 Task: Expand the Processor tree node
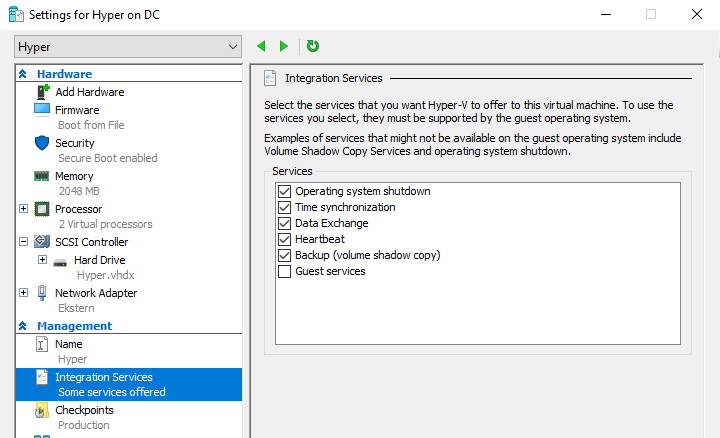[x=23, y=209]
